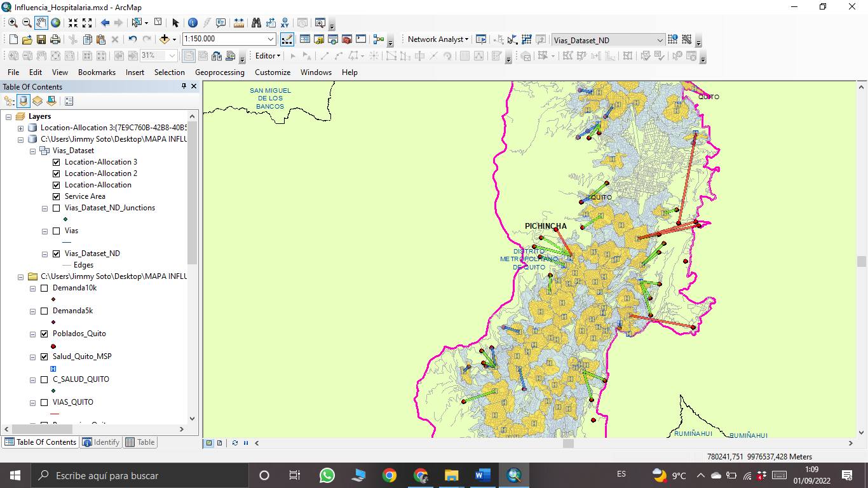This screenshot has height=488, width=868.
Task: Switch to List By Source view
Action: [24, 101]
